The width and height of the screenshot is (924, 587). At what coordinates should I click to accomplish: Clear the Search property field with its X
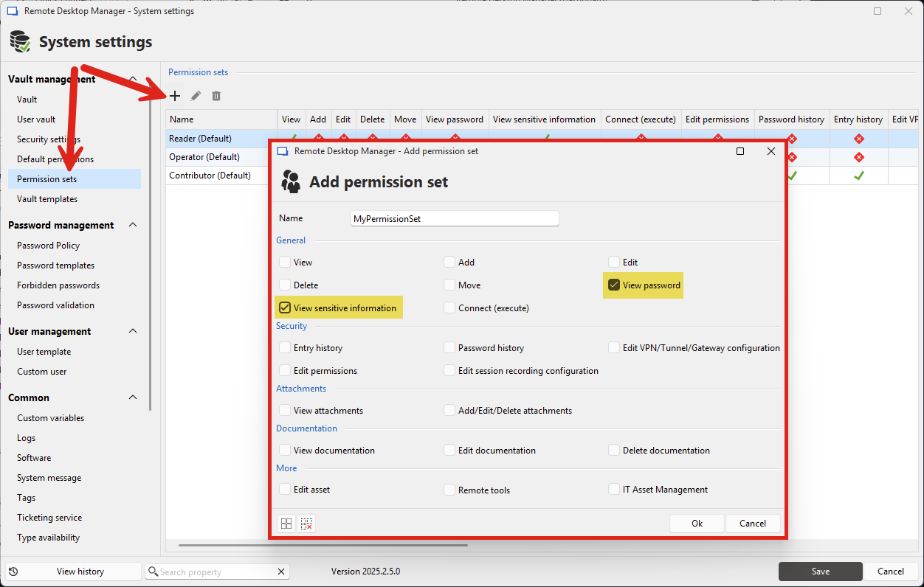281,572
